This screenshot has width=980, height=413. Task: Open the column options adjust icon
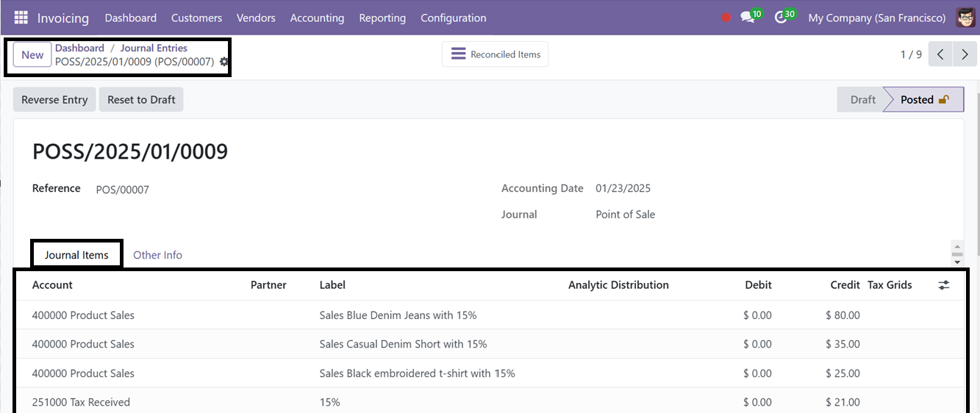pyautogui.click(x=944, y=285)
